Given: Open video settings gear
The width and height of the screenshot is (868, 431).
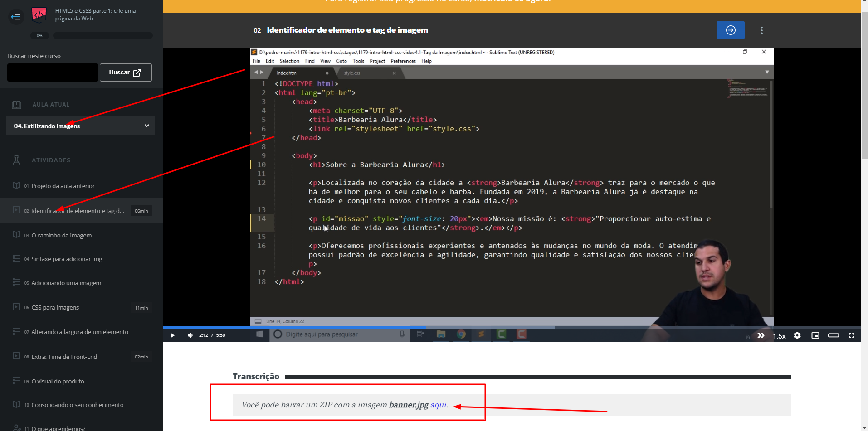Looking at the screenshot, I should 797,335.
